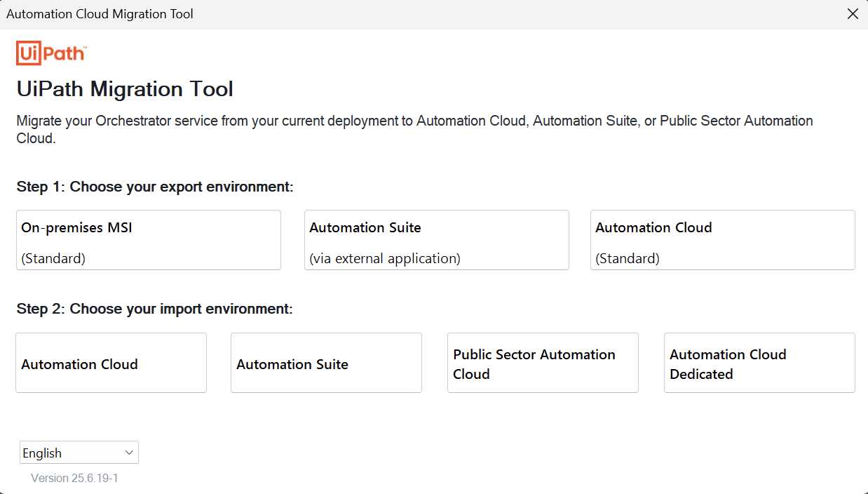Click the Step 2 import environment heading
Screen dimensions: 868x494
pos(156,309)
